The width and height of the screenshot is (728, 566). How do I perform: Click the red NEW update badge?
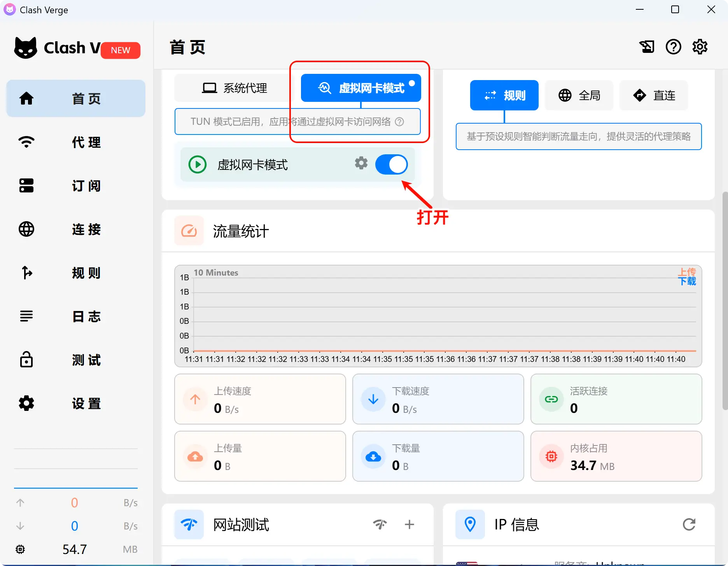coord(121,50)
